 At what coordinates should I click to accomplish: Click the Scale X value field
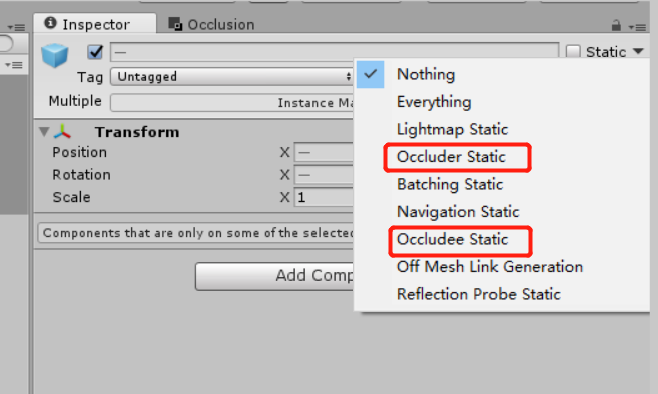coord(324,197)
